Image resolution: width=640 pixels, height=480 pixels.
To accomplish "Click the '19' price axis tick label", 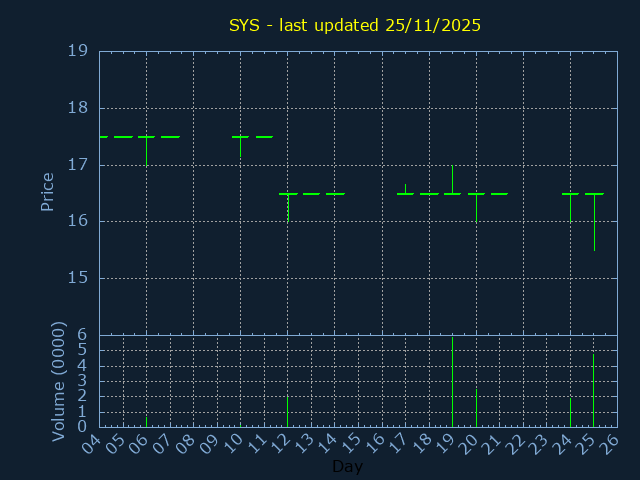I will [x=78, y=51].
